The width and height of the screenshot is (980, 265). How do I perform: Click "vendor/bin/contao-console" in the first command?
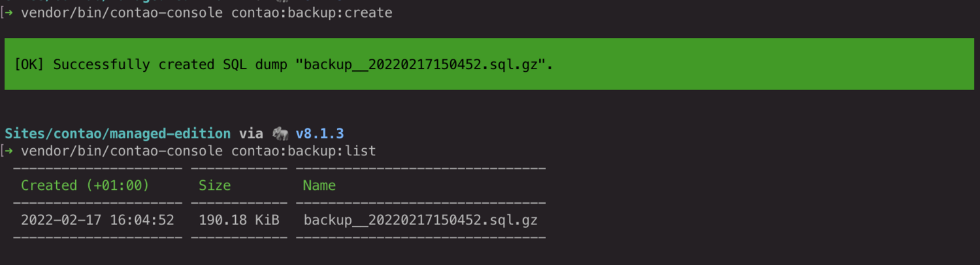coord(122,13)
